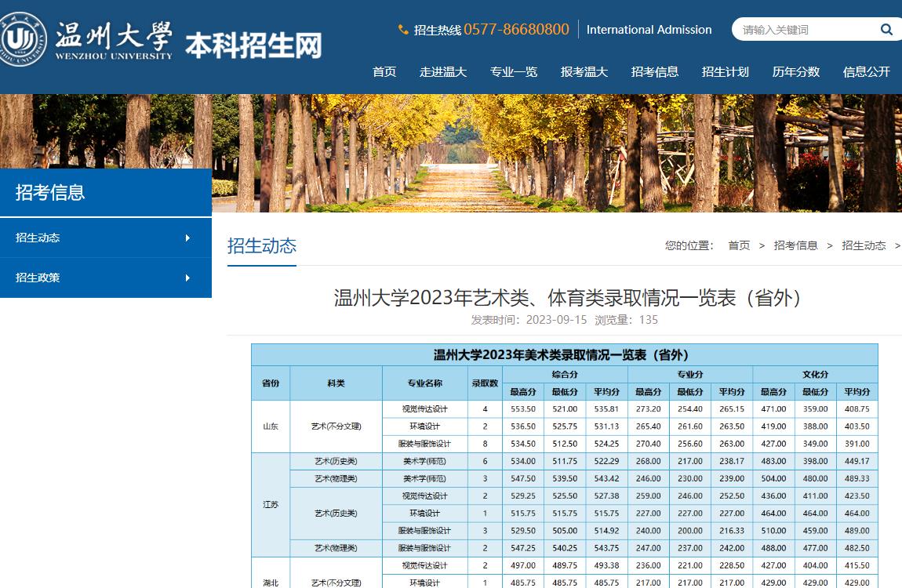Open the International Admission link
Image resolution: width=902 pixels, height=588 pixels.
click(649, 29)
